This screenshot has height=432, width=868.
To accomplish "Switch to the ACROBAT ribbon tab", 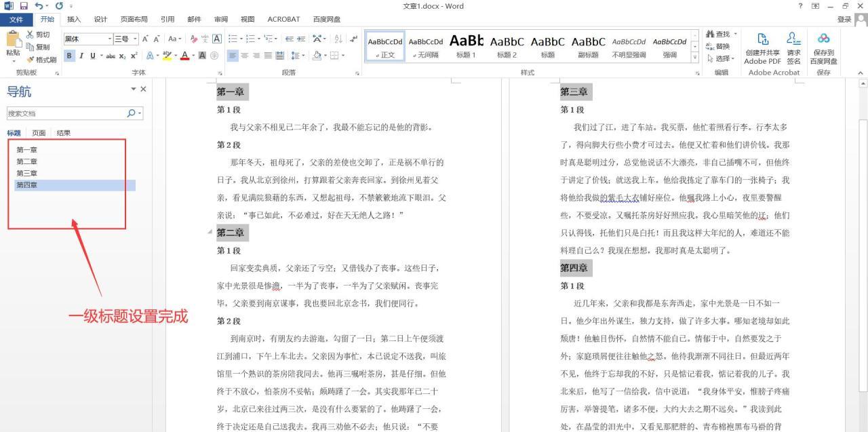I will point(283,19).
